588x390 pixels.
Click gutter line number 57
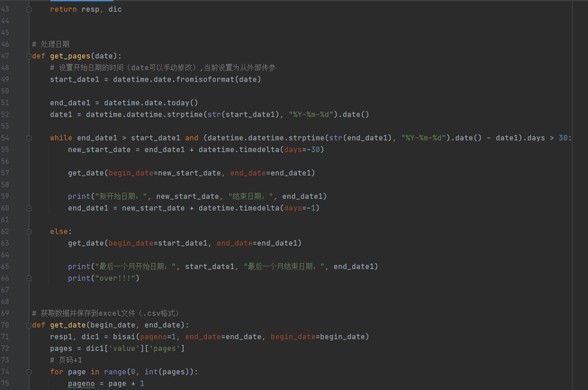point(5,173)
